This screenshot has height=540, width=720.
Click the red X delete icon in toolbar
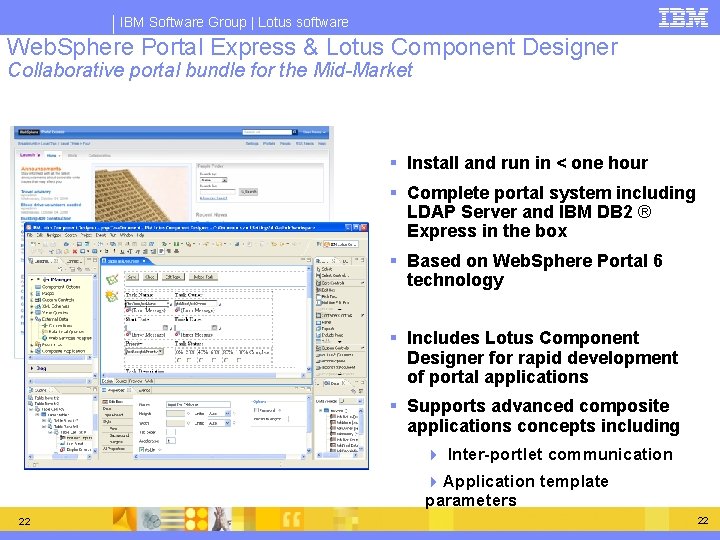tap(74, 252)
